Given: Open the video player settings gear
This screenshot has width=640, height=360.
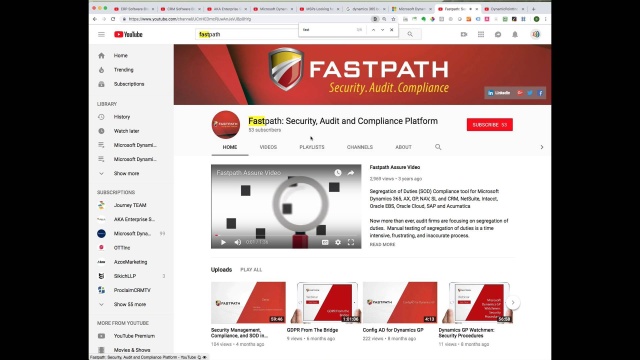Looking at the screenshot, I should pyautogui.click(x=338, y=242).
